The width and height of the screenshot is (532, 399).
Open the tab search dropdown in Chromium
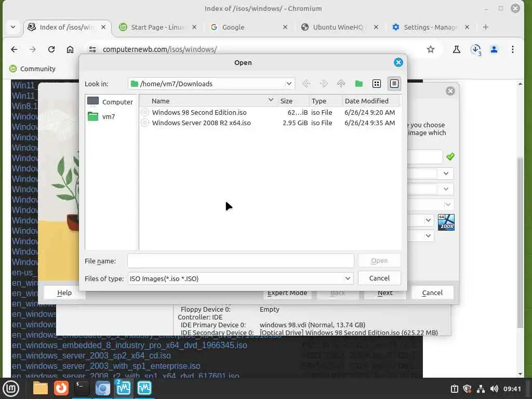click(x=13, y=27)
